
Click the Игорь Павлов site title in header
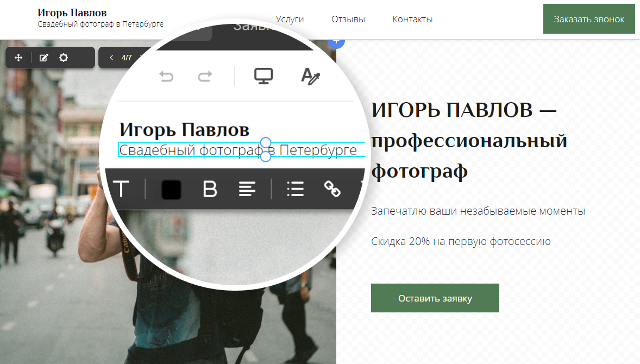tap(72, 12)
